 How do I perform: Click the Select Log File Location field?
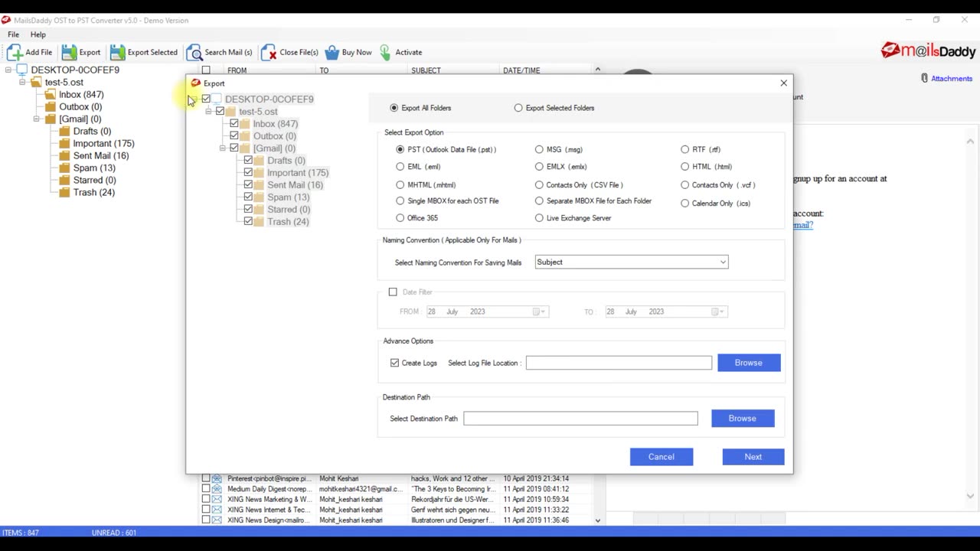point(619,363)
